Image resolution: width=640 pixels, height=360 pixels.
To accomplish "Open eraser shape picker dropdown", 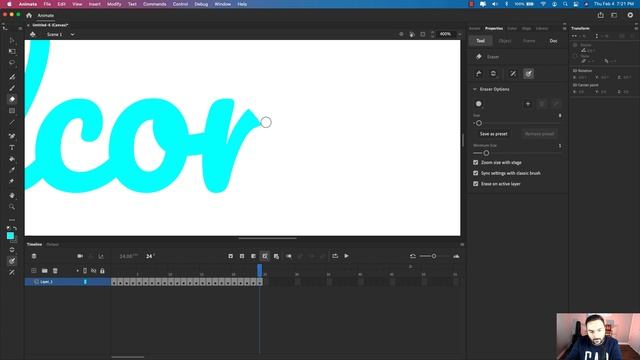I will (479, 104).
